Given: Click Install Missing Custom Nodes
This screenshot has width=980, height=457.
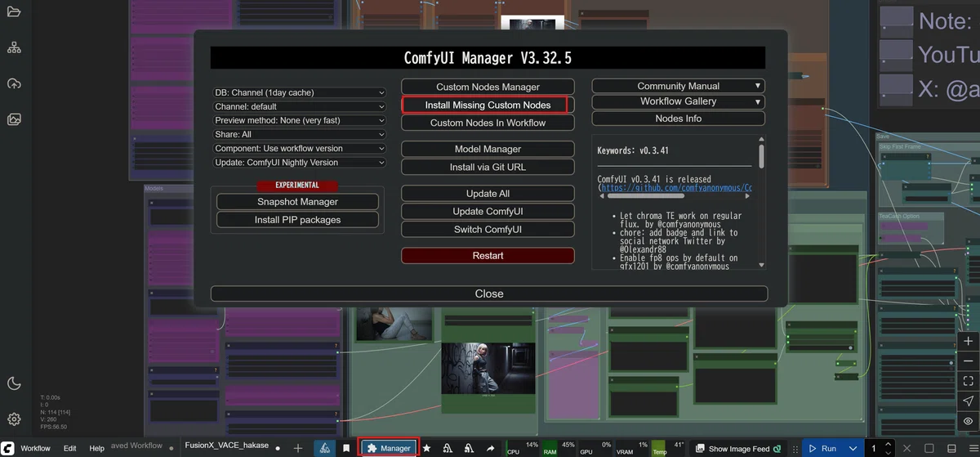Looking at the screenshot, I should 488,105.
